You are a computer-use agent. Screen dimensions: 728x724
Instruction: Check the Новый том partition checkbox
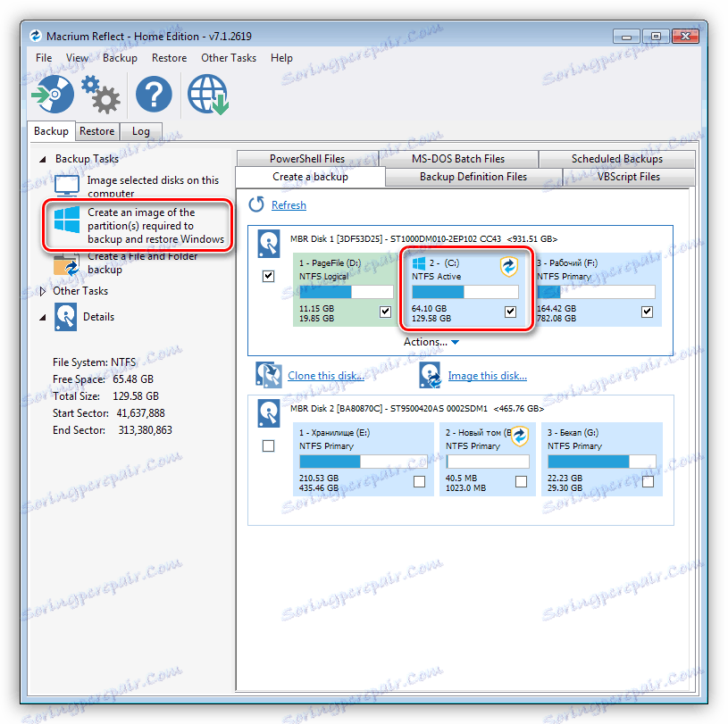522,482
